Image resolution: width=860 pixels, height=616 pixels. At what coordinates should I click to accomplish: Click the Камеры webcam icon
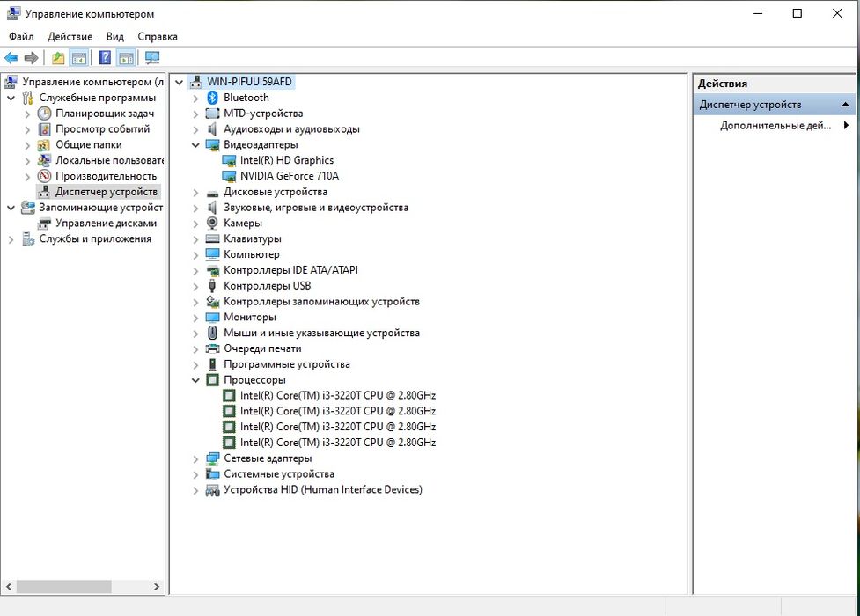[212, 224]
